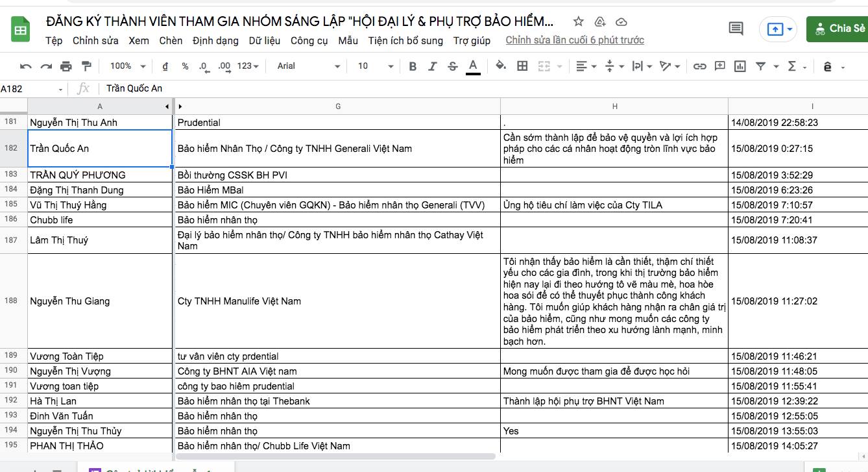Click the document title text
This screenshot has height=472, width=868.
pyautogui.click(x=300, y=21)
